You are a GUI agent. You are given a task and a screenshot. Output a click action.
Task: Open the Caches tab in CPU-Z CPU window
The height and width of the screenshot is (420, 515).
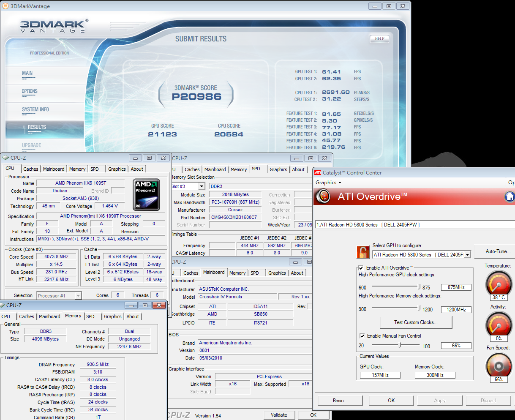click(31, 169)
